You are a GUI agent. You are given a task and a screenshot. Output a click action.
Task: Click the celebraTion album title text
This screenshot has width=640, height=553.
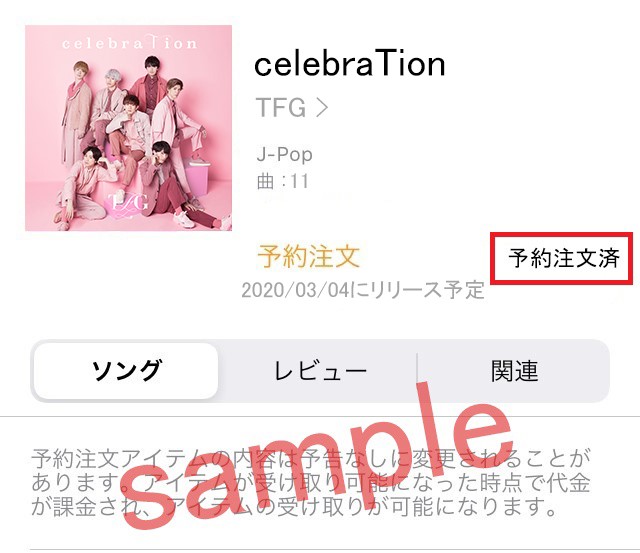pos(349,64)
